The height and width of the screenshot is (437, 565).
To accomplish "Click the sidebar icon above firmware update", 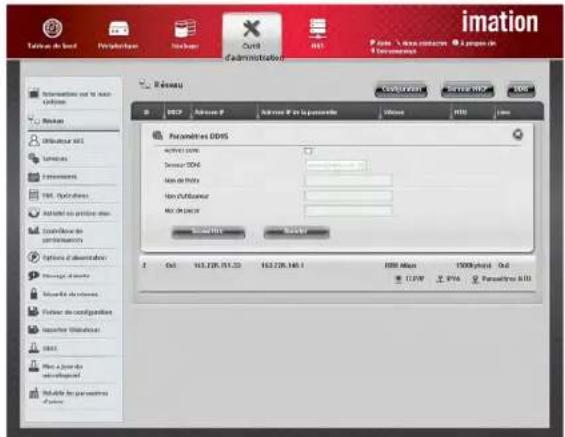I will click(34, 348).
